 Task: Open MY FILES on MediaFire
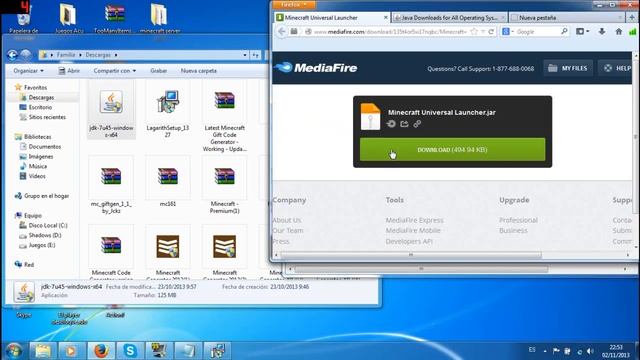(568, 68)
